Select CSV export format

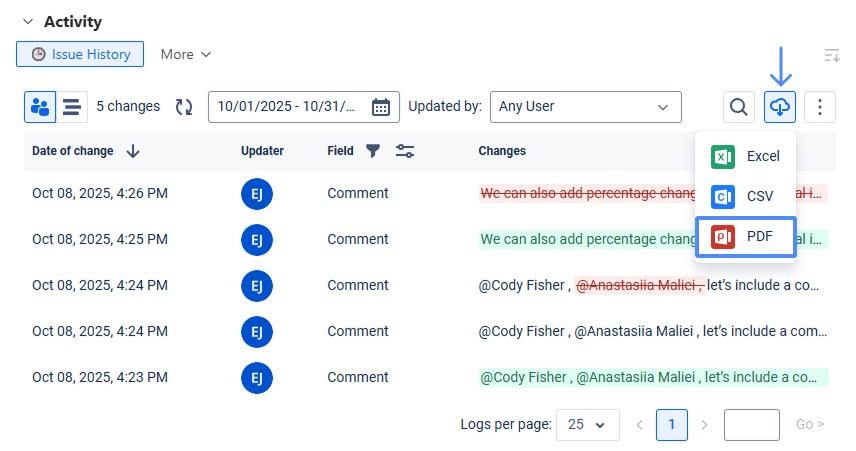coord(745,196)
